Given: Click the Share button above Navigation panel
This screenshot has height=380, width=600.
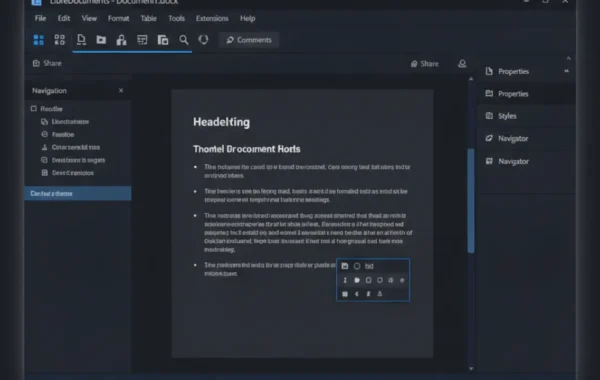Looking at the screenshot, I should click(x=47, y=63).
